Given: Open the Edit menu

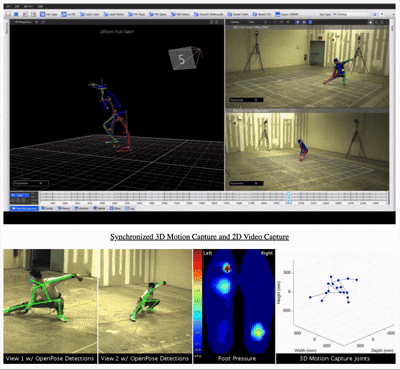Looking at the screenshot, I should click(x=18, y=6).
